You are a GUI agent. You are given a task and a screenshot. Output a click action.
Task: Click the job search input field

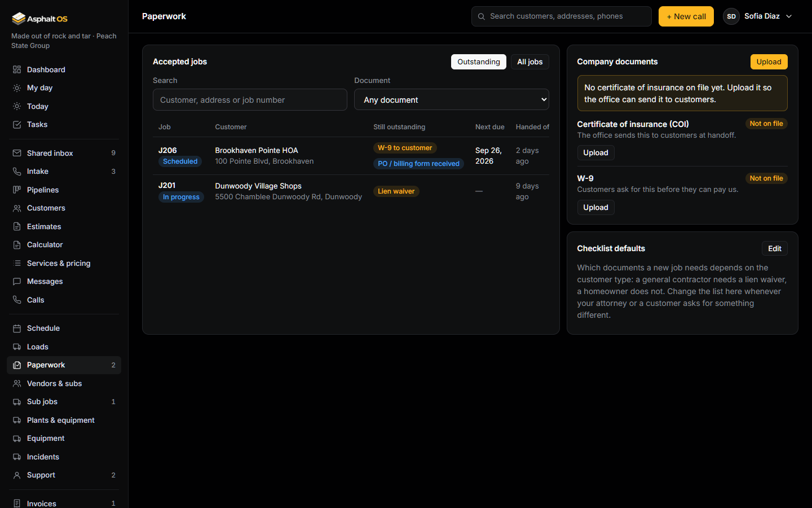coord(250,99)
